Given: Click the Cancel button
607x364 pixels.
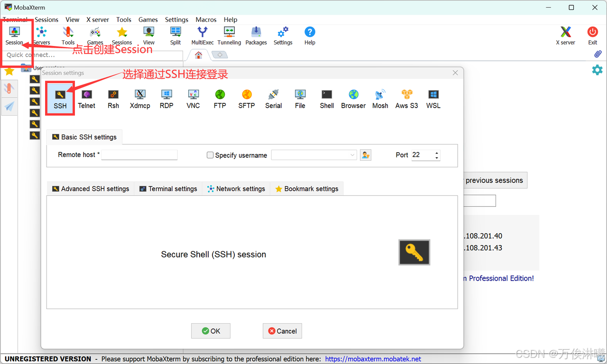Looking at the screenshot, I should pyautogui.click(x=282, y=331).
